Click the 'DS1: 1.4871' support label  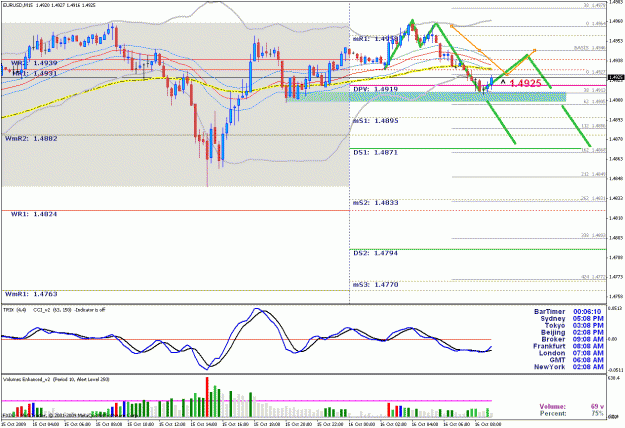click(375, 153)
